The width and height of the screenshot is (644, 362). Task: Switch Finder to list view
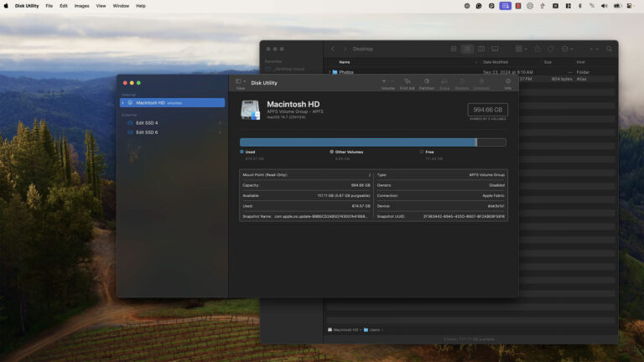467,49
